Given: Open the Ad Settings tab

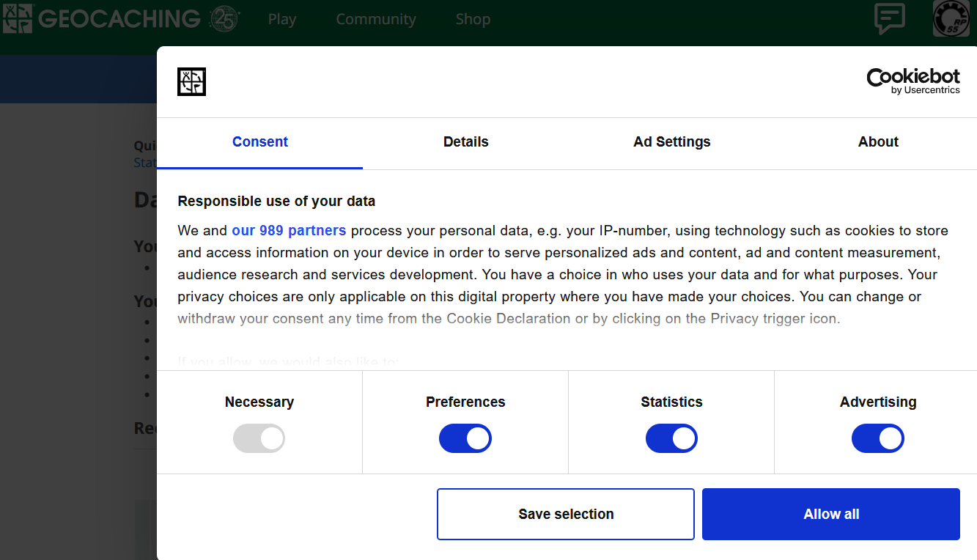Looking at the screenshot, I should click(671, 142).
